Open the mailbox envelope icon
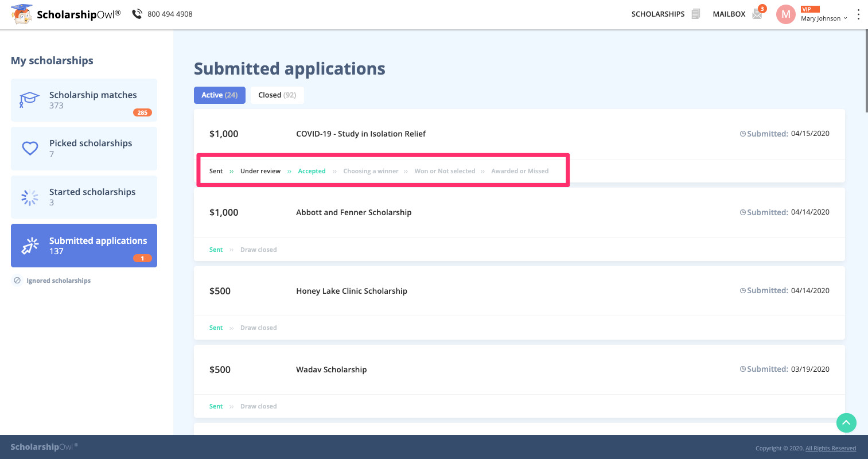868x459 pixels. pyautogui.click(x=757, y=14)
